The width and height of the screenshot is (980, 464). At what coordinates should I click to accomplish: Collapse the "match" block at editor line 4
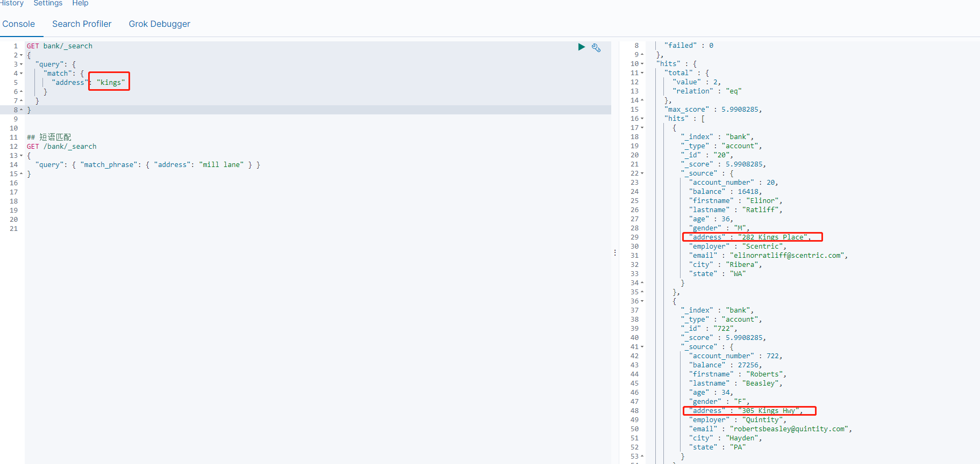coord(21,74)
